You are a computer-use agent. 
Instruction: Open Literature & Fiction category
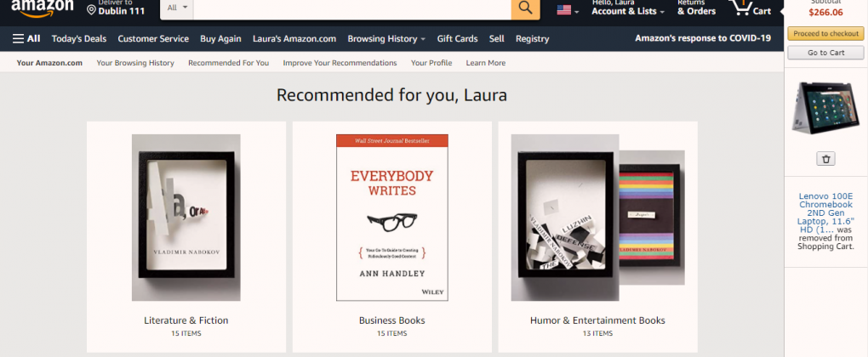click(x=186, y=320)
